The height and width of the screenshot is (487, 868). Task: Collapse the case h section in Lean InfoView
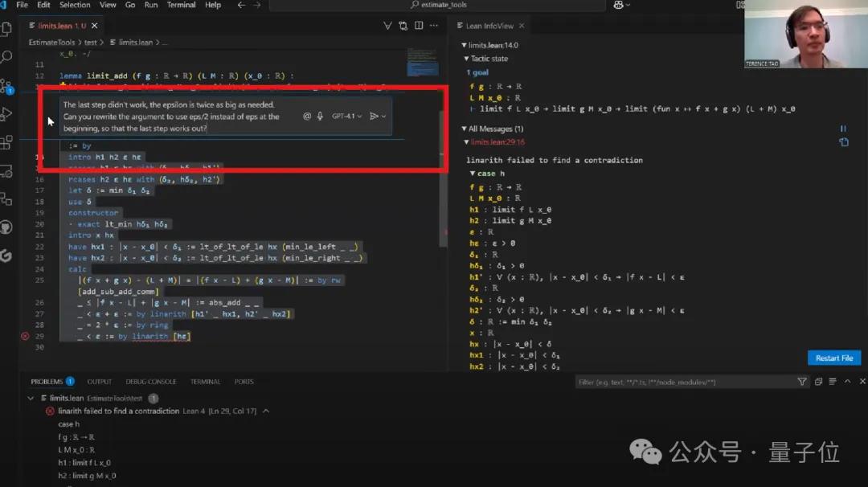[473, 172]
